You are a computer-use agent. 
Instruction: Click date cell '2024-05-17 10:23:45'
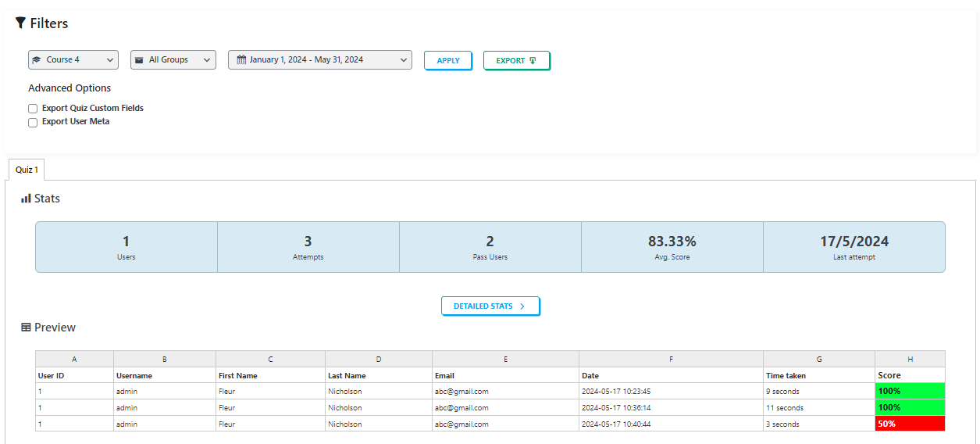pos(672,392)
